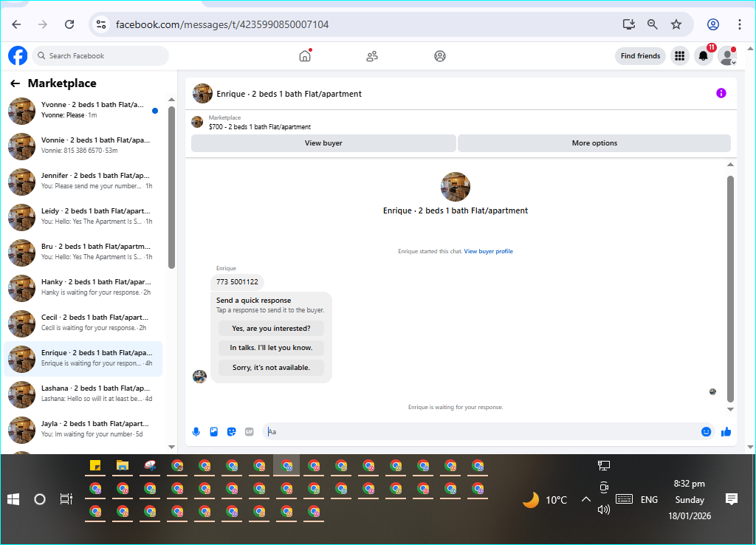Screen dimensions: 756x545
Task: Bookmark this page with the star
Action: [x=676, y=24]
